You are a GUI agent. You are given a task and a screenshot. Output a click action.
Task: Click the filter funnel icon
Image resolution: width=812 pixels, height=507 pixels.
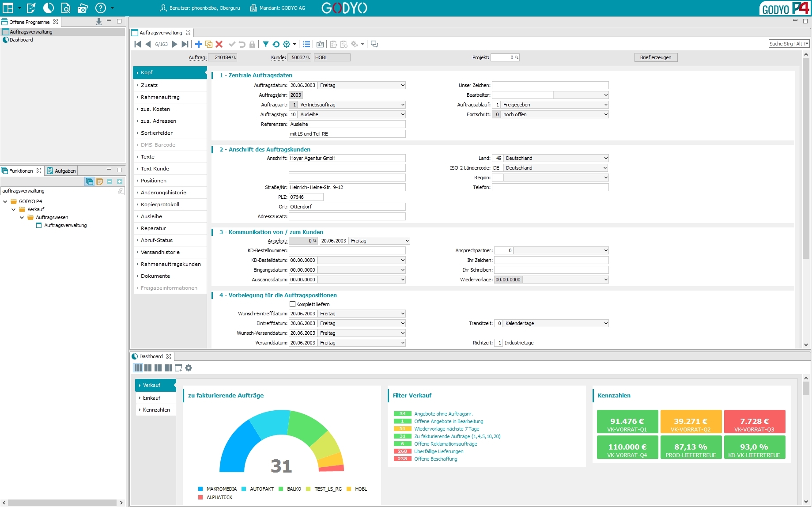click(266, 44)
